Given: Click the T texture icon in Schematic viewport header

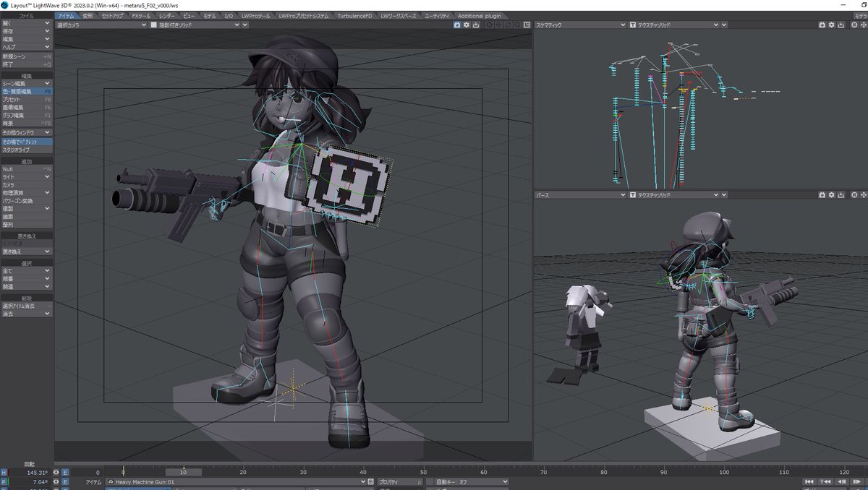Looking at the screenshot, I should pyautogui.click(x=633, y=25).
